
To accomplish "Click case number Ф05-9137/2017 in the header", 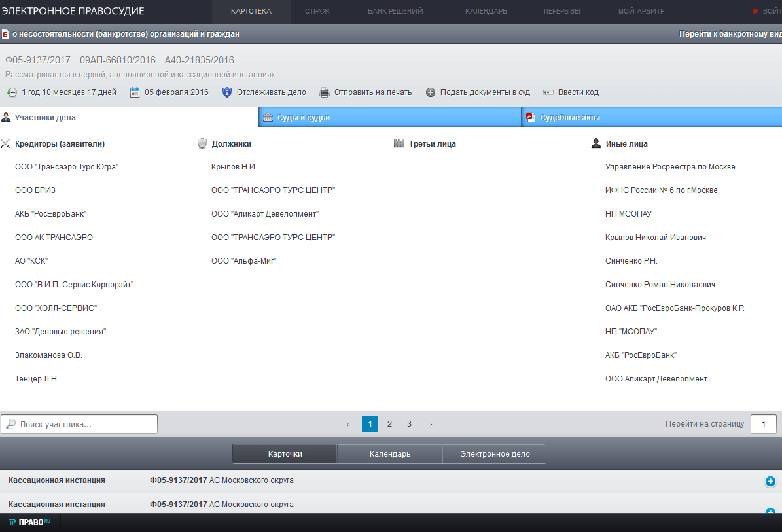I will [x=38, y=60].
